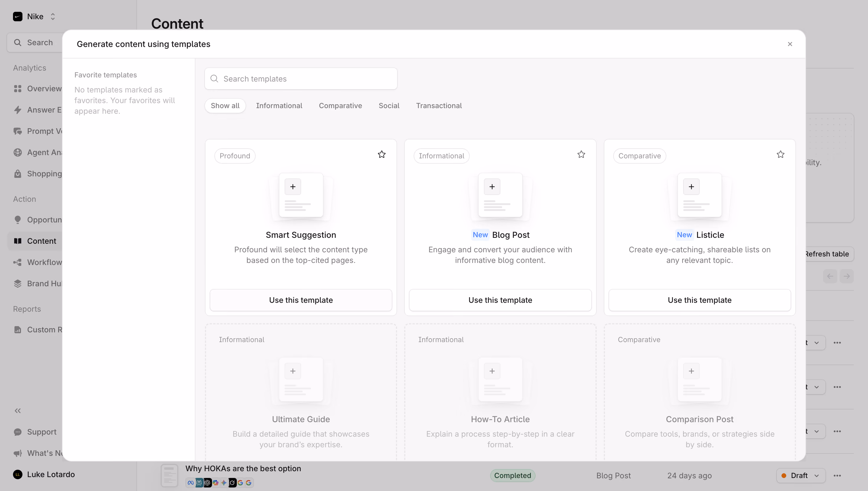Filter templates by Informational

point(279,105)
